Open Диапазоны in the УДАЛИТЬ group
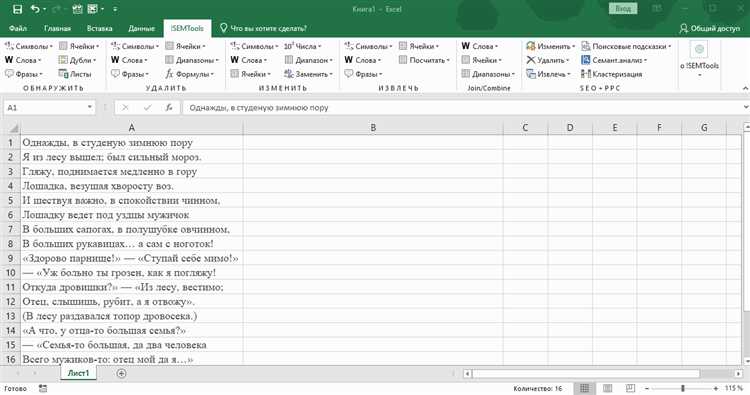The width and height of the screenshot is (750, 395). (x=192, y=60)
